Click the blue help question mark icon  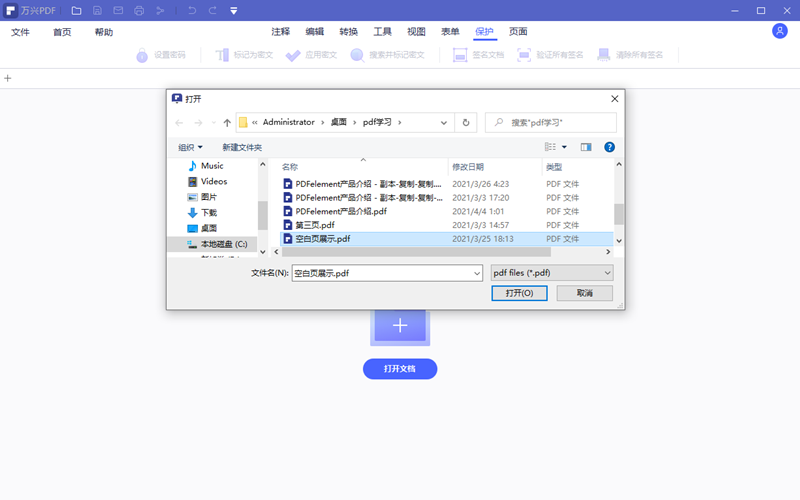tap(609, 147)
